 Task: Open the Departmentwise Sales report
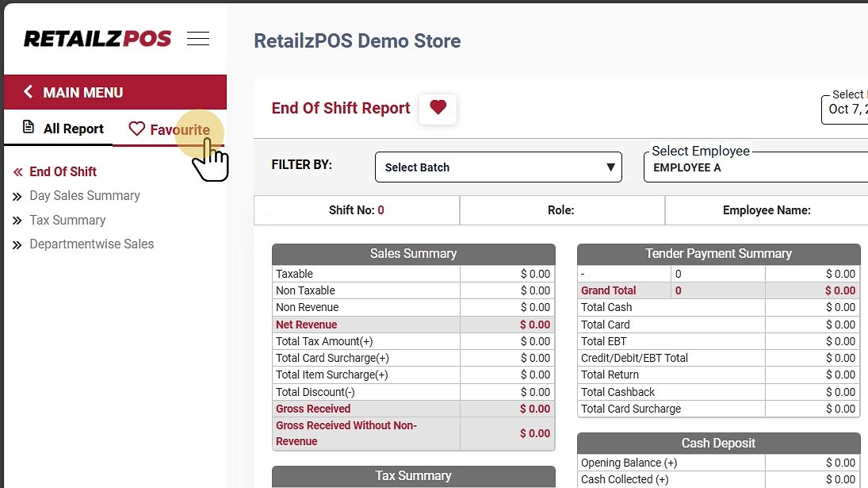(x=91, y=244)
